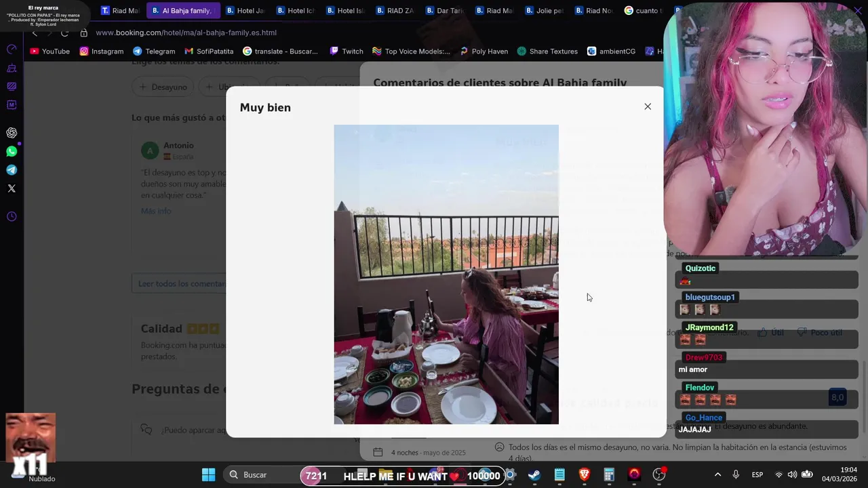Image resolution: width=868 pixels, height=488 pixels.
Task: Switch to the first Riad Mal tab
Action: coord(119,10)
